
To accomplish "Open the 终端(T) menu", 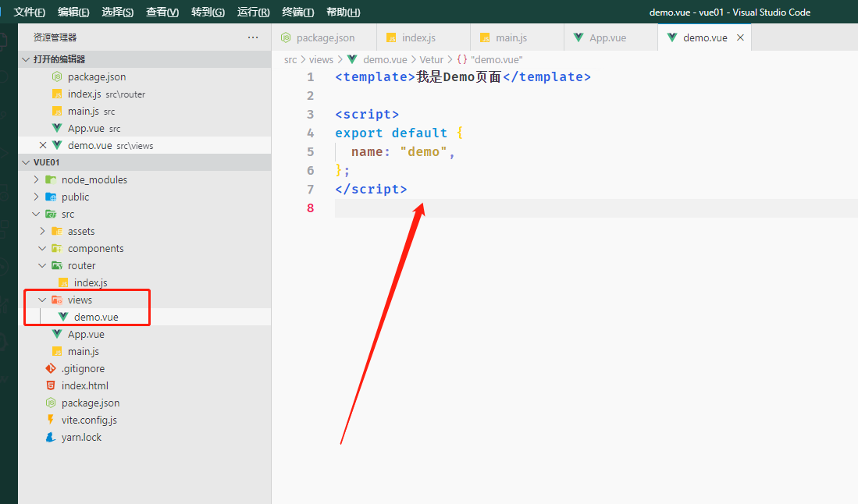I will [297, 12].
